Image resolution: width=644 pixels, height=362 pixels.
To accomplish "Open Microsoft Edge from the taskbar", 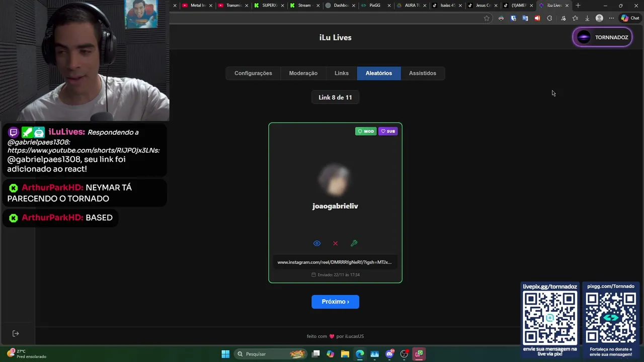I will (360, 354).
